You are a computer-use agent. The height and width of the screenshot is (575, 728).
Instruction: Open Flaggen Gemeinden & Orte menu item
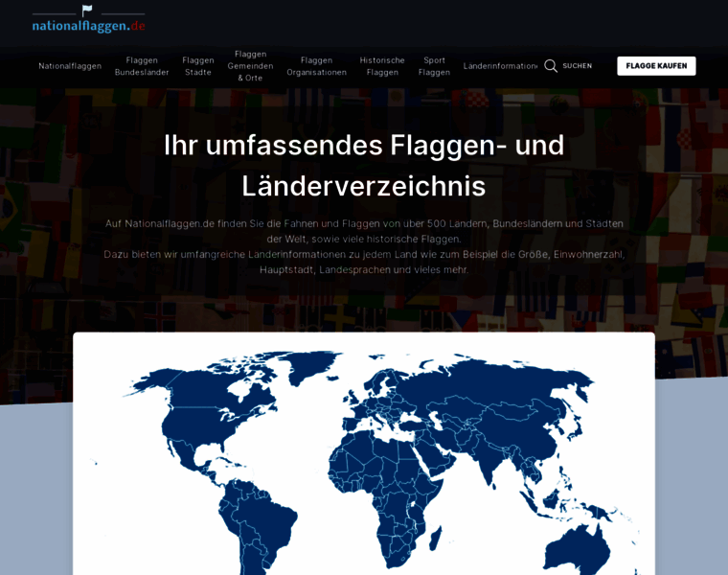[250, 66]
